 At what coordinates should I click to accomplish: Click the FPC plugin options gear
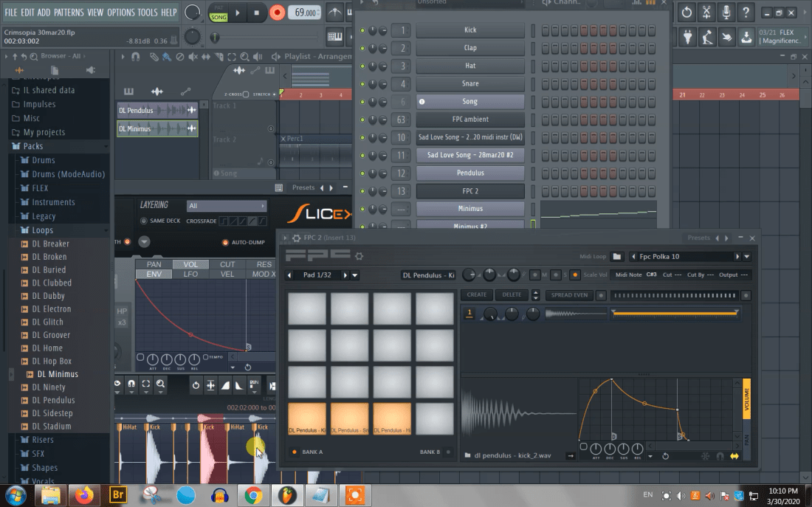(296, 238)
